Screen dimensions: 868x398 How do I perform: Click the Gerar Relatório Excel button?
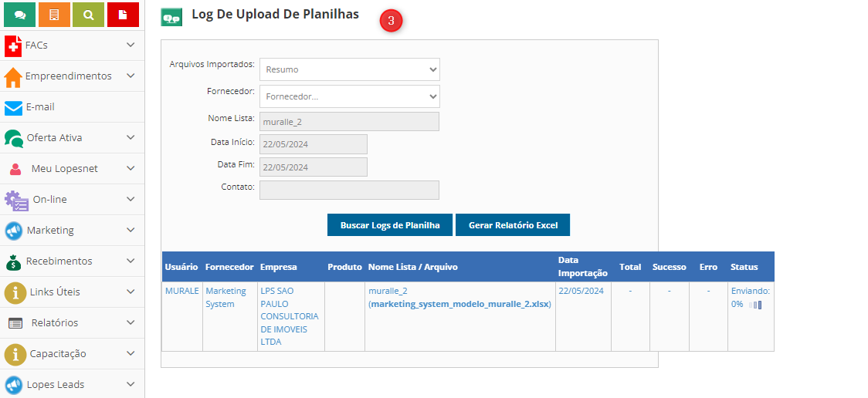513,225
